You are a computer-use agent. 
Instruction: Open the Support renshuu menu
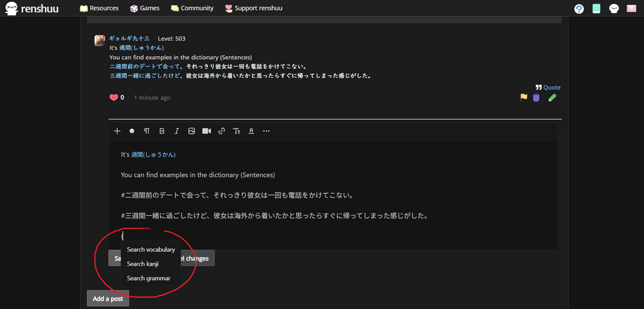point(254,8)
